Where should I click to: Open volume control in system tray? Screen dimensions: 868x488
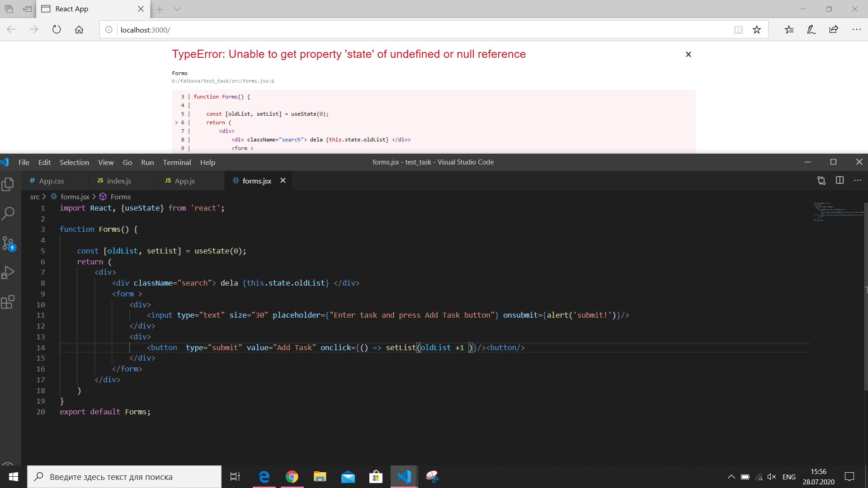point(772,477)
